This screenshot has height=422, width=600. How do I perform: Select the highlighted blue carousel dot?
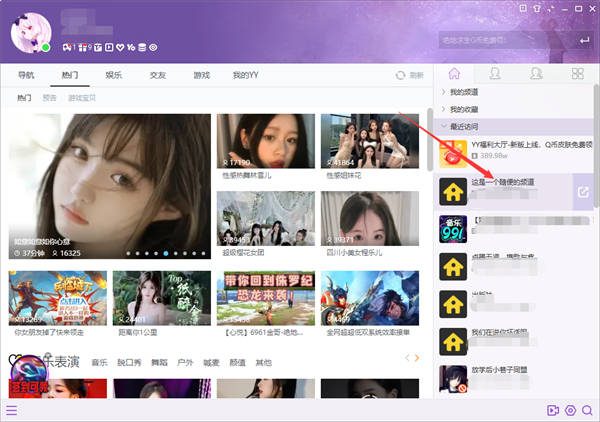pos(166,253)
